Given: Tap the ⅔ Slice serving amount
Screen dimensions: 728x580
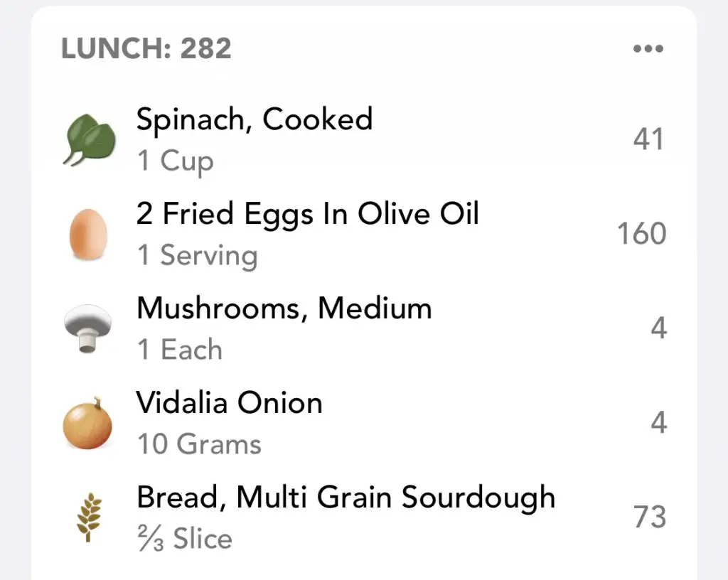Looking at the screenshot, I should pos(184,538).
